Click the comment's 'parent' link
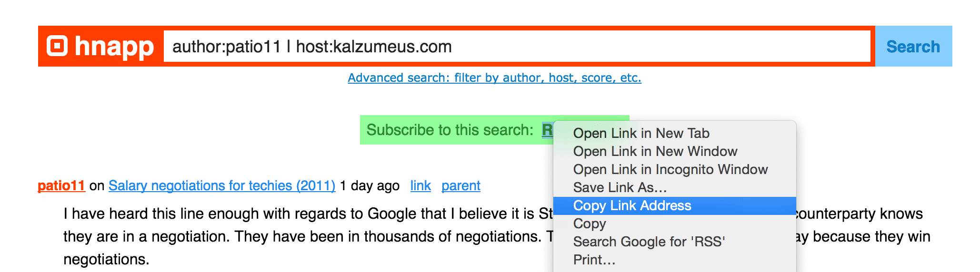Screen dimensions: 980x272 point(460,185)
